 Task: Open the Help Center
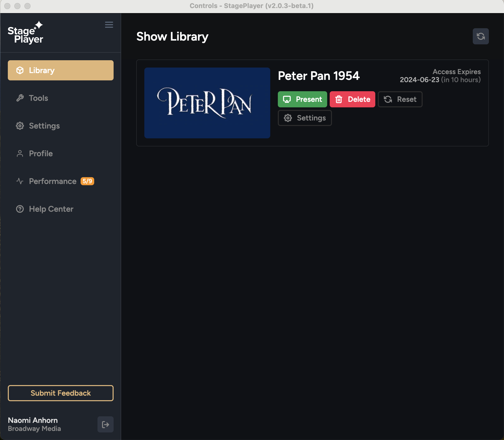(61, 209)
